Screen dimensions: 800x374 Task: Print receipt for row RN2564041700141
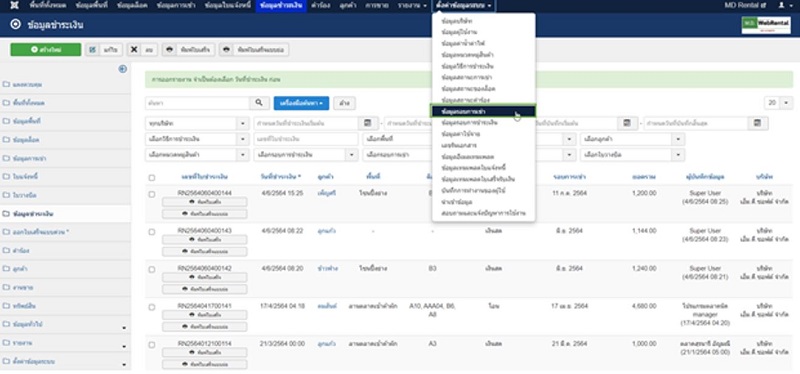(205, 315)
